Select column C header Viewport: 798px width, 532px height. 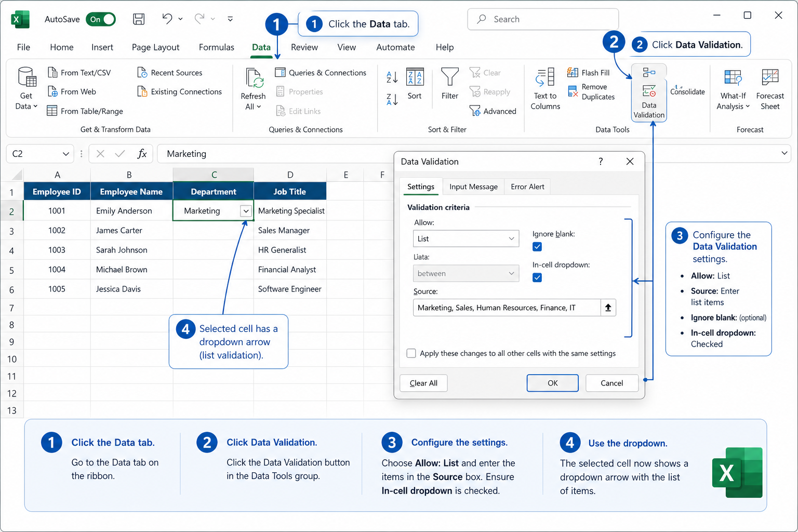tap(214, 175)
